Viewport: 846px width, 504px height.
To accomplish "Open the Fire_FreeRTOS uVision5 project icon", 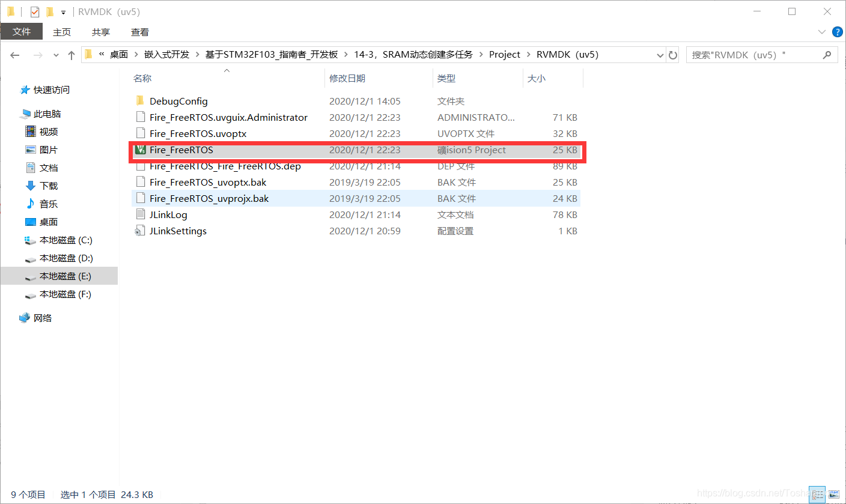I will 140,150.
